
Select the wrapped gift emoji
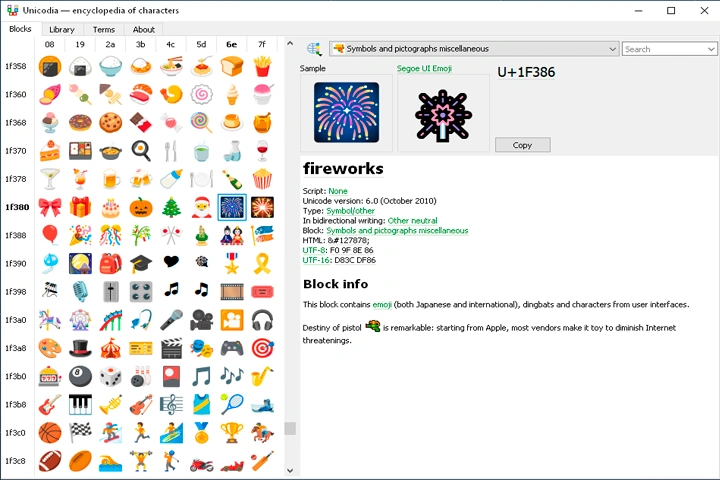[80, 207]
